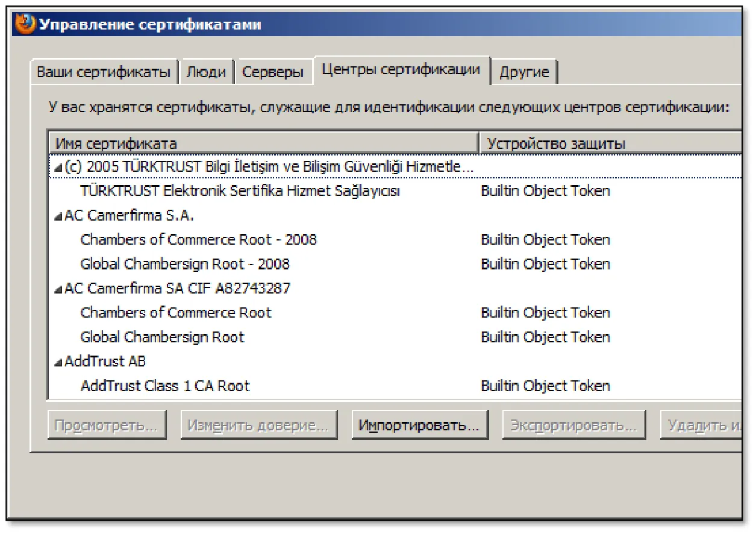Click the Просмотреть... button
This screenshot has height=534, width=756.
(106, 426)
